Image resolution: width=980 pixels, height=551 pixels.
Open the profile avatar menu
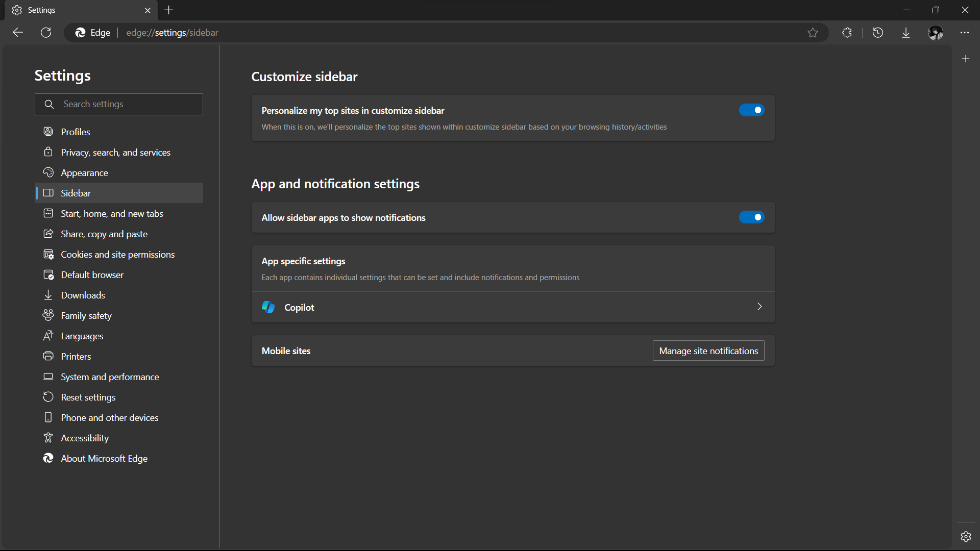point(936,33)
